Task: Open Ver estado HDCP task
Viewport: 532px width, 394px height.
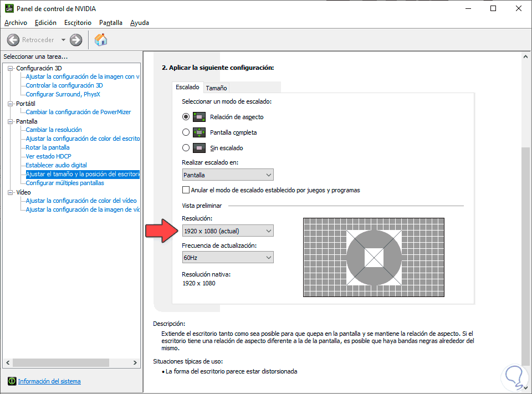Action: (x=49, y=156)
